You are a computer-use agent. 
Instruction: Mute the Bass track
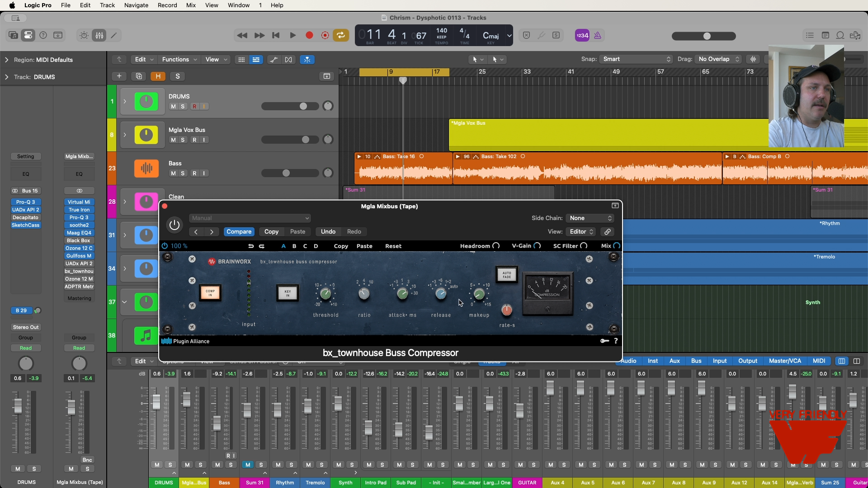click(x=173, y=174)
